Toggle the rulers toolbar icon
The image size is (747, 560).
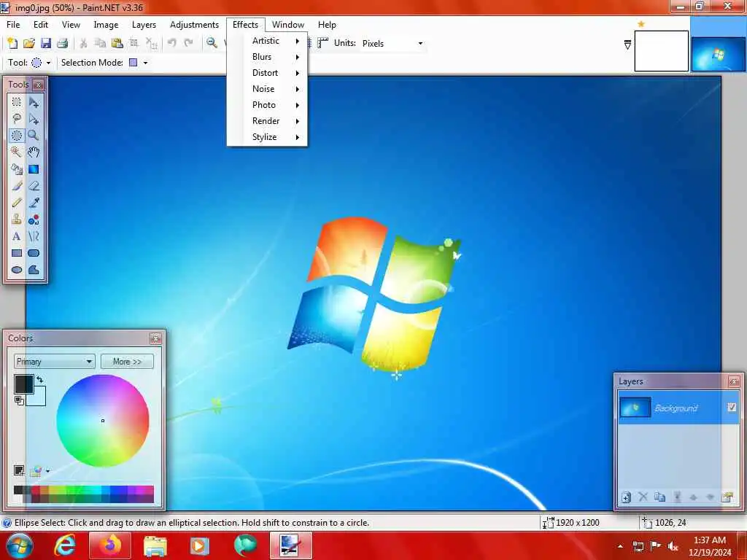(x=322, y=43)
